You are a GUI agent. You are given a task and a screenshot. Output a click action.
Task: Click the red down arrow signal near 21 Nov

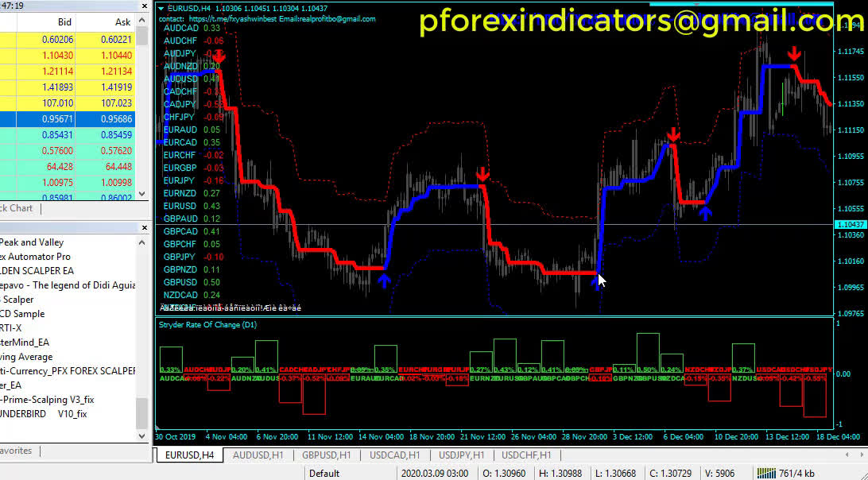[x=482, y=174]
